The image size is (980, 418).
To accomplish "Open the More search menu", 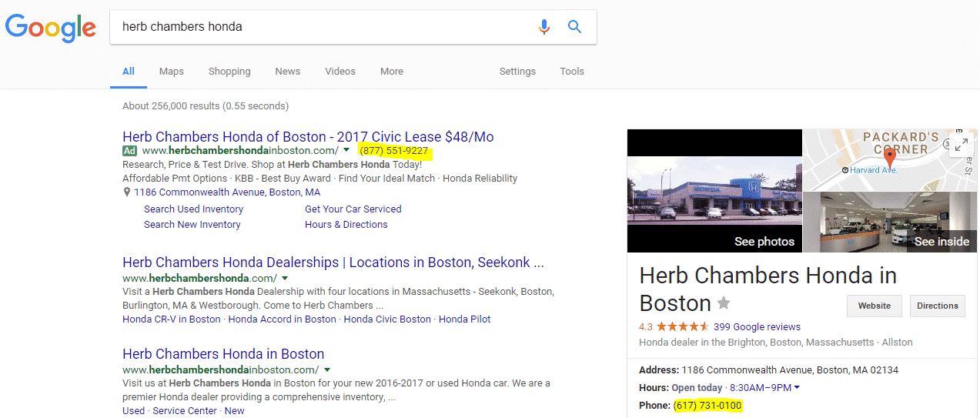I will pos(391,72).
